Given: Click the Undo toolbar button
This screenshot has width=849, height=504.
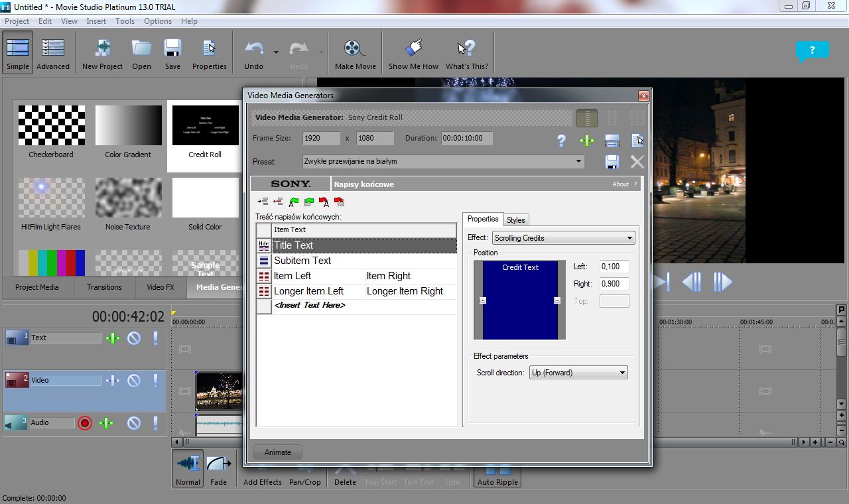Looking at the screenshot, I should [x=253, y=53].
